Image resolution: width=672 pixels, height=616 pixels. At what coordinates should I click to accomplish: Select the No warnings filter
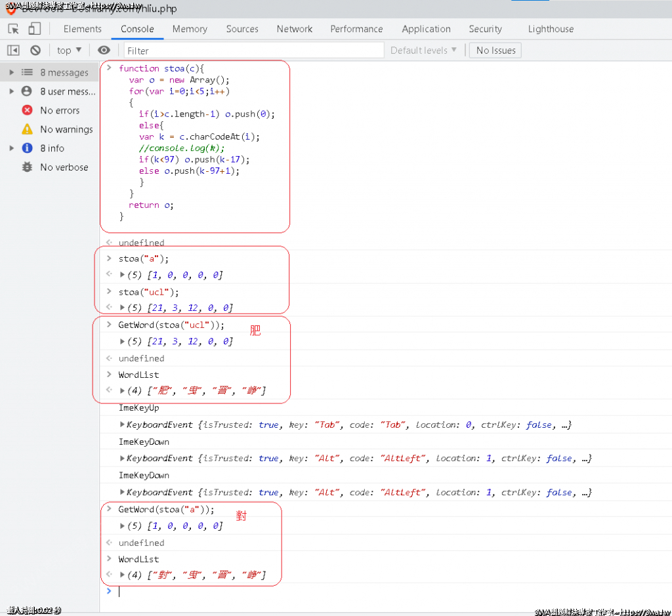click(x=66, y=129)
